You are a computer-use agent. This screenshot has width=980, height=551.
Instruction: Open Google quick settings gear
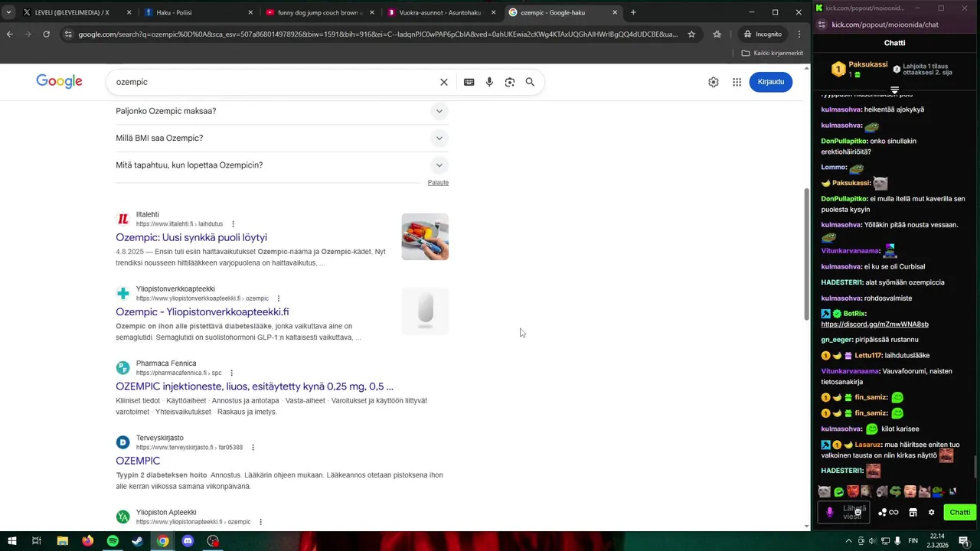(714, 82)
